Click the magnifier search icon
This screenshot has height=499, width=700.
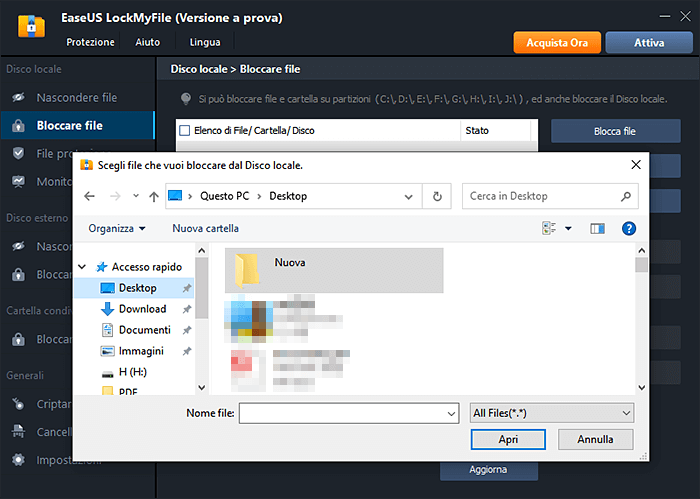tap(626, 196)
